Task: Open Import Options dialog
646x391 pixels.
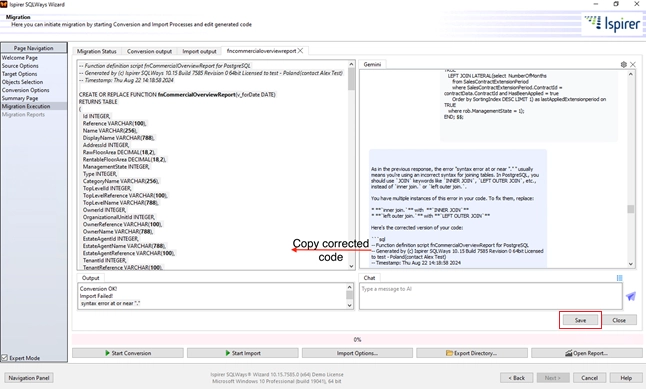Action: pos(357,353)
